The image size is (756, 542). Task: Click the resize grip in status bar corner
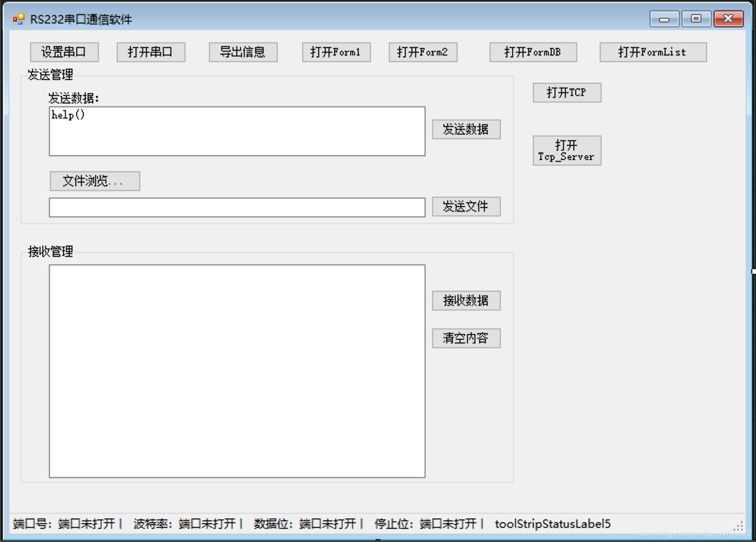(x=740, y=526)
